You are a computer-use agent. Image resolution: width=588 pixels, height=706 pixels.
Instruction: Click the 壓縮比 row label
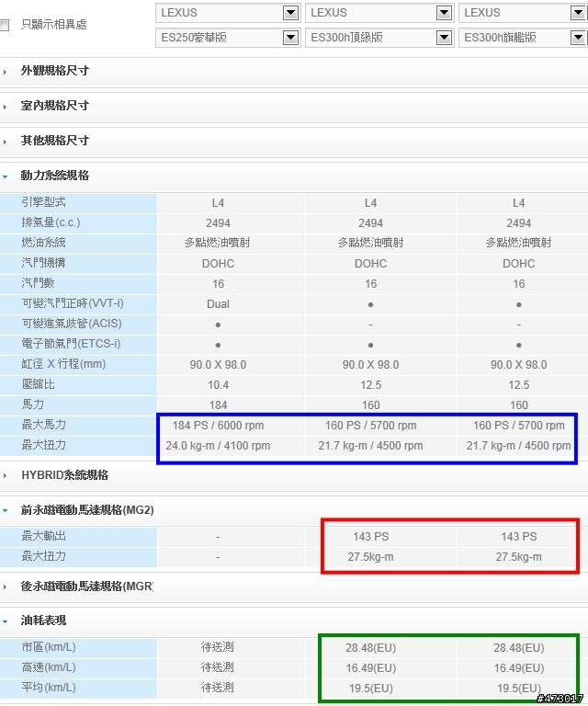39,384
